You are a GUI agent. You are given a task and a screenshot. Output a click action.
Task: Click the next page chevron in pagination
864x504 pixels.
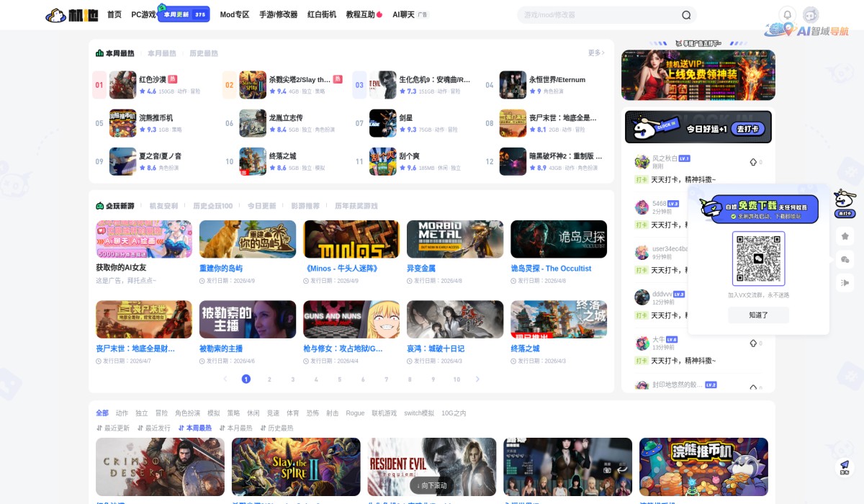[477, 379]
